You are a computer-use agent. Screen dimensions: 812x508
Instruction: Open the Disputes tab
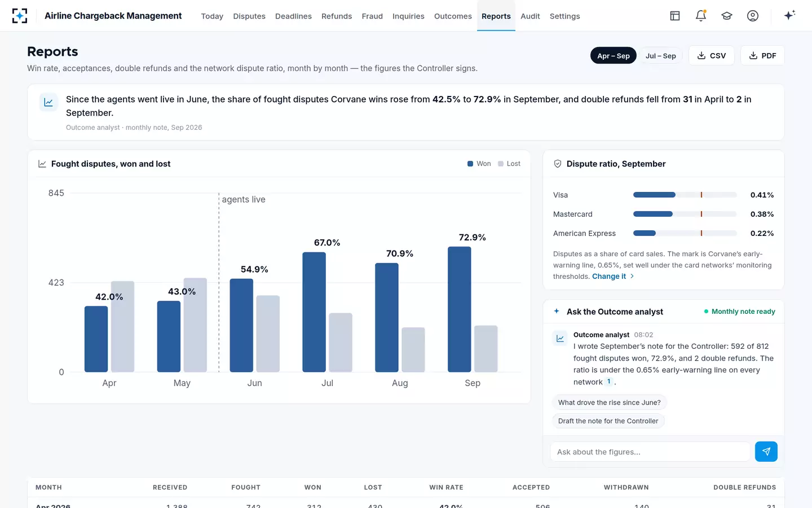(249, 16)
